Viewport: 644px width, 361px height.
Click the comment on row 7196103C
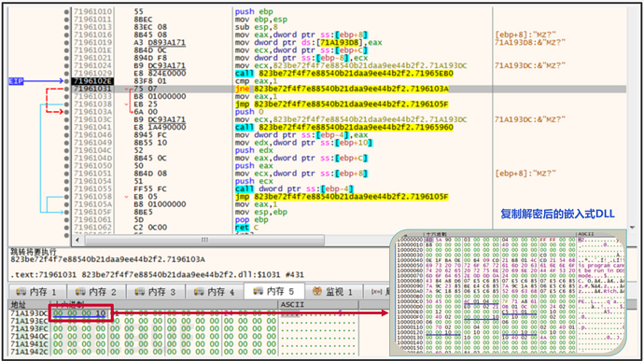tap(530, 119)
